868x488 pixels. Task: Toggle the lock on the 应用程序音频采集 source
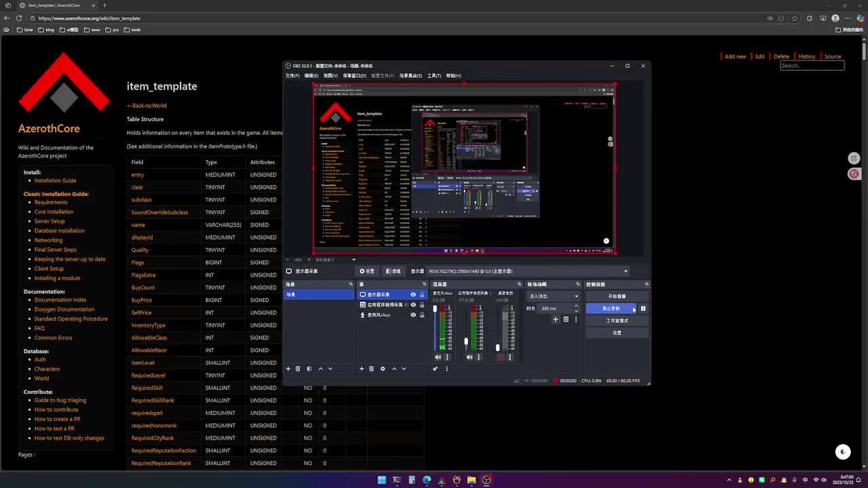422,305
